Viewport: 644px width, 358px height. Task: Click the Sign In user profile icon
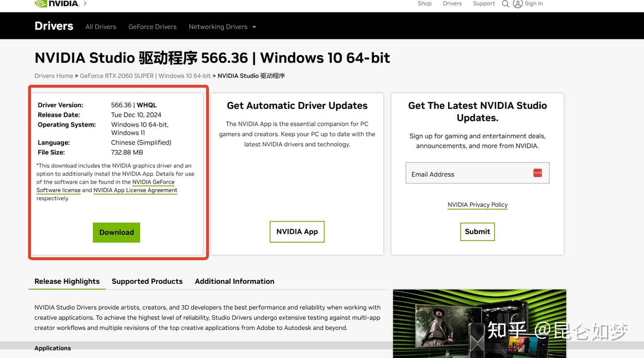point(517,4)
